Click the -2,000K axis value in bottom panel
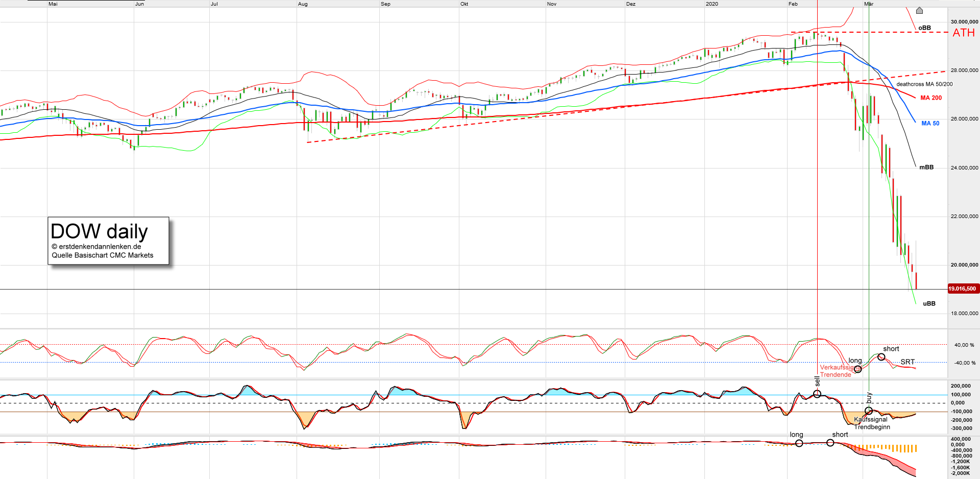Viewport: 980px width, 479px height. [961, 473]
